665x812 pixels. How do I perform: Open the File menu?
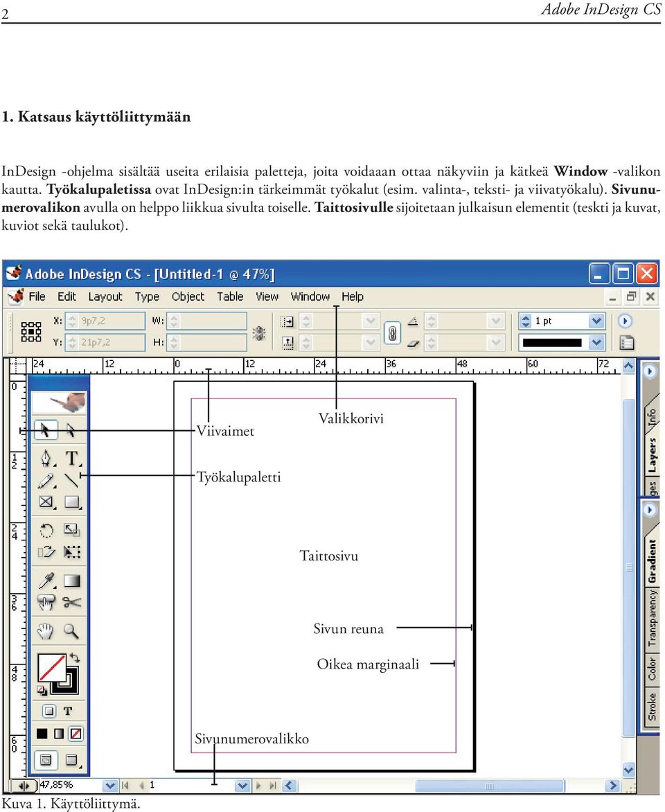coord(37,297)
